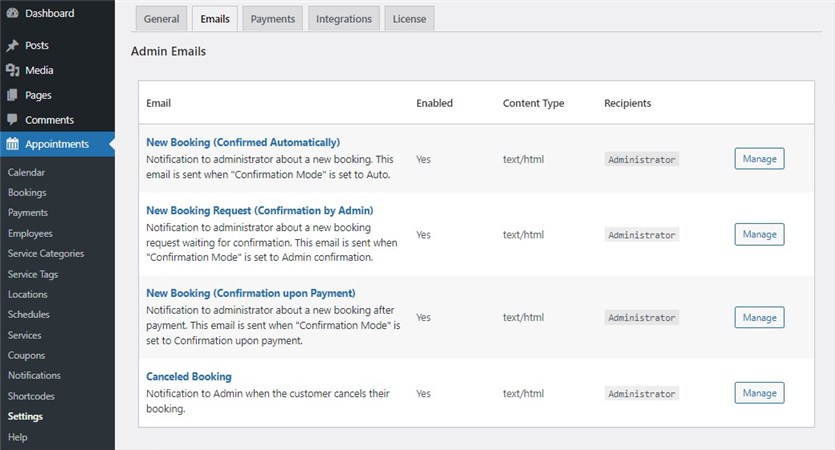Click the Pages icon in sidebar
Screen dimensions: 835x450
12,95
